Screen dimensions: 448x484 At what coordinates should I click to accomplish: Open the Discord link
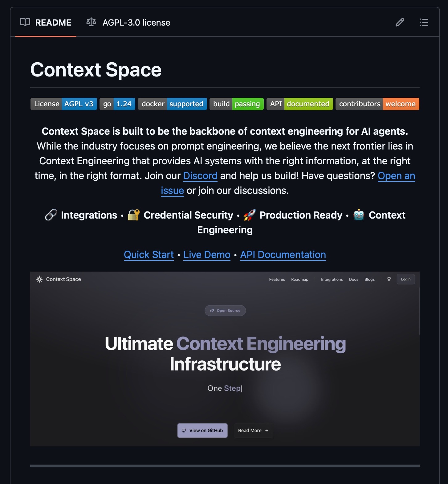coord(200,176)
